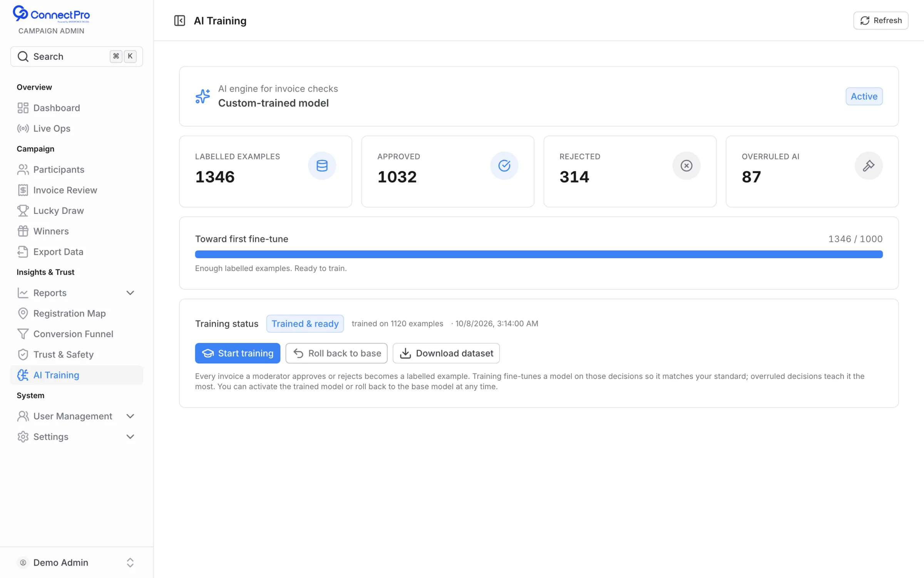The image size is (924, 578).
Task: Click the fine-tune progress bar
Action: click(539, 254)
